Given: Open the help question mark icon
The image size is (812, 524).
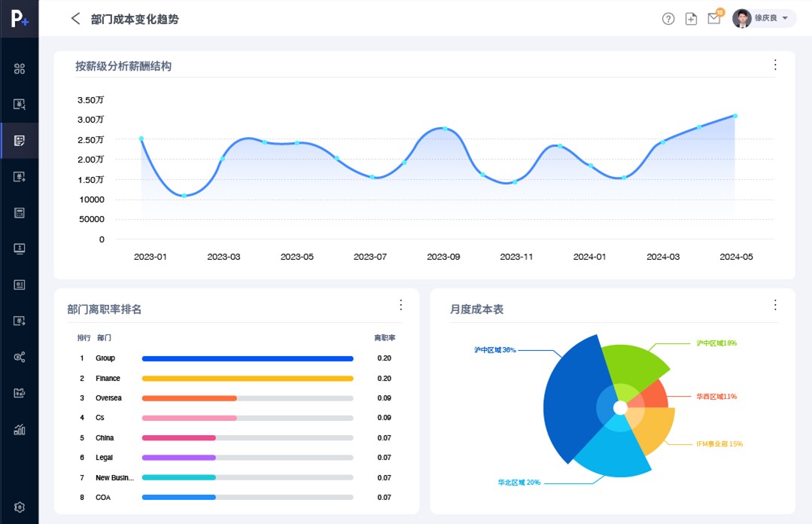Looking at the screenshot, I should pos(668,19).
